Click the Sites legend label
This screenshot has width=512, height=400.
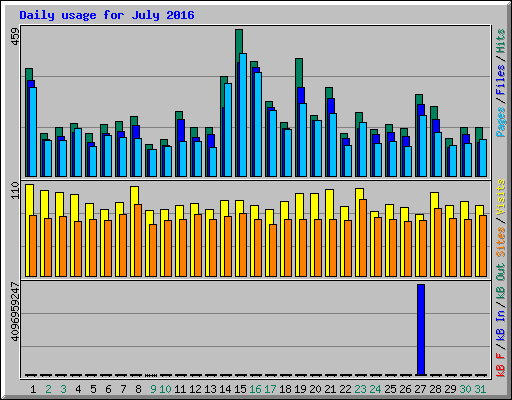click(501, 242)
